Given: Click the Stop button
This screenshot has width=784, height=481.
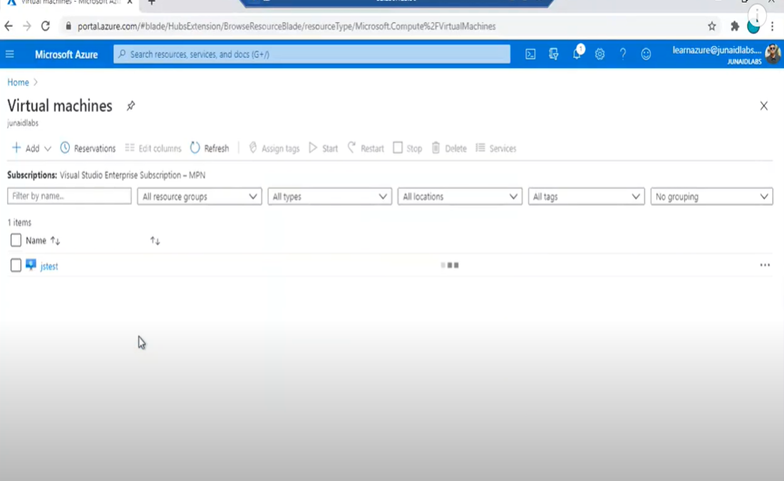Looking at the screenshot, I should click(408, 148).
